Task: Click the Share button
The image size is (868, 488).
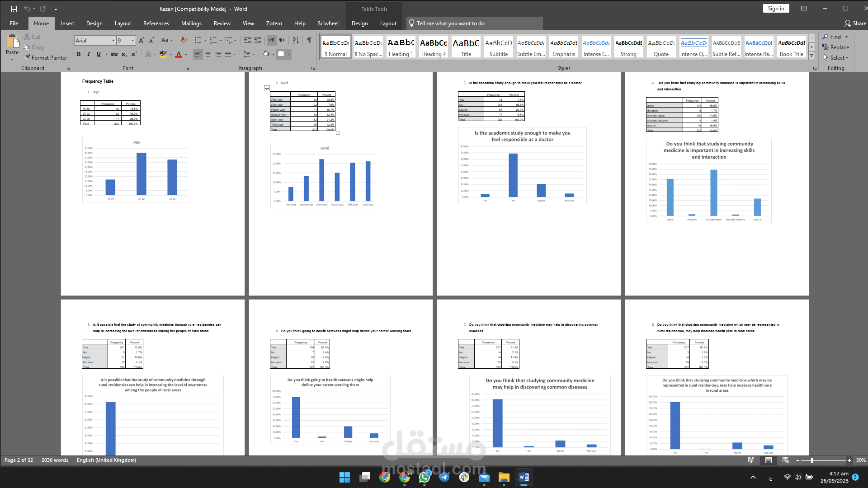Action: coord(855,23)
